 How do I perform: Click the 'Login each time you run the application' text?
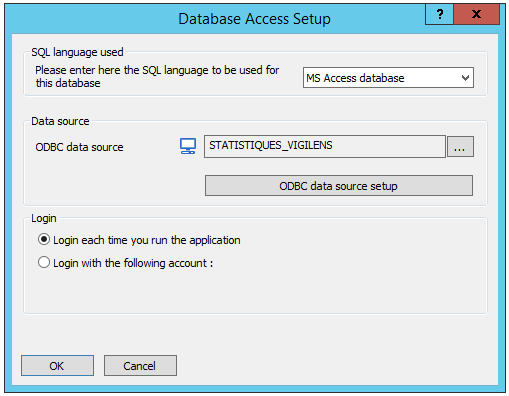pos(147,240)
